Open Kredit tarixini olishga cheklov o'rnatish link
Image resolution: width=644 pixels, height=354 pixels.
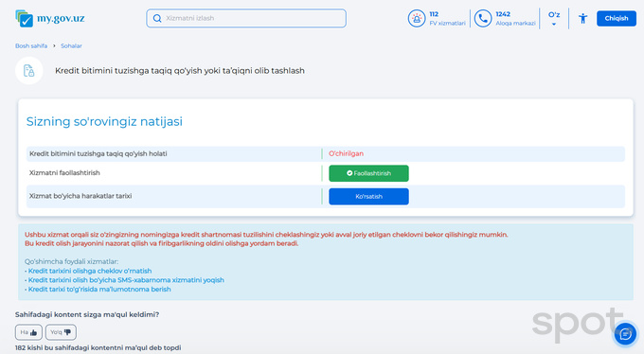click(90, 271)
